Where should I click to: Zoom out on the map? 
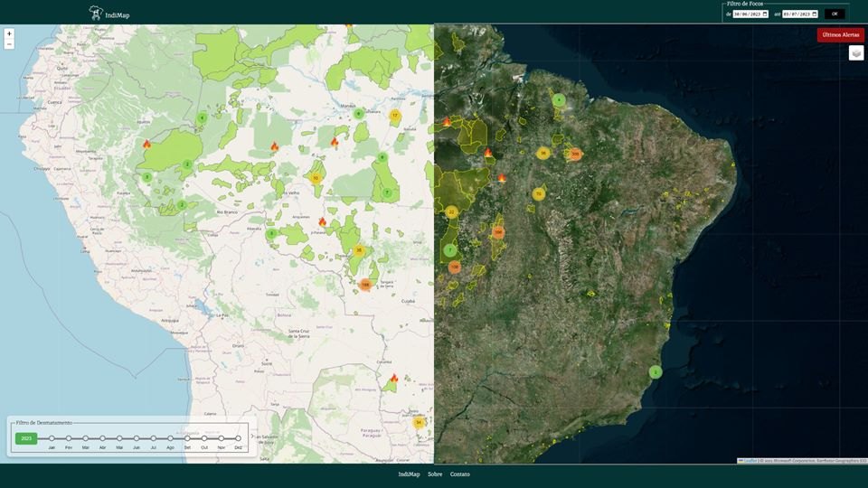9,43
